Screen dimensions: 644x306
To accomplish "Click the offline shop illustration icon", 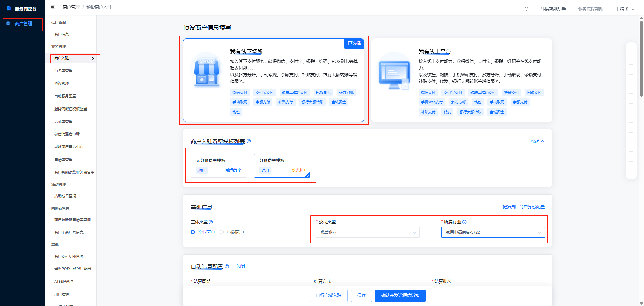I will click(207, 71).
